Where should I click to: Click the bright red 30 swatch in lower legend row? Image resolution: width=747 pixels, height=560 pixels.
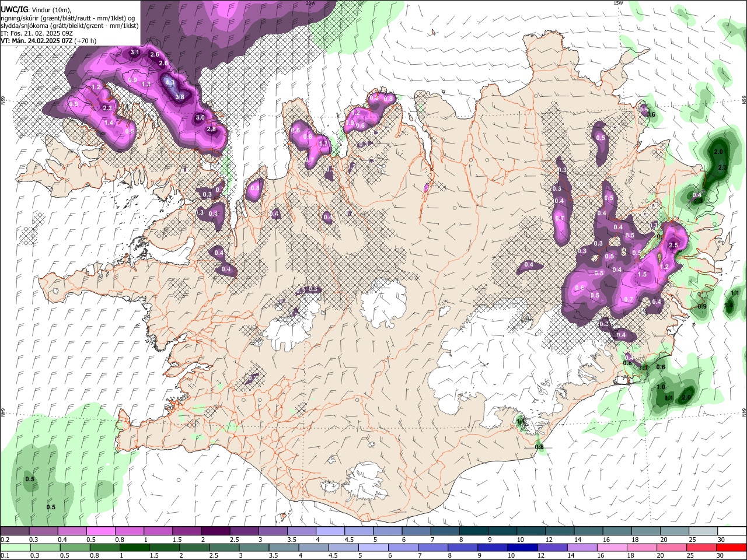pos(731,548)
